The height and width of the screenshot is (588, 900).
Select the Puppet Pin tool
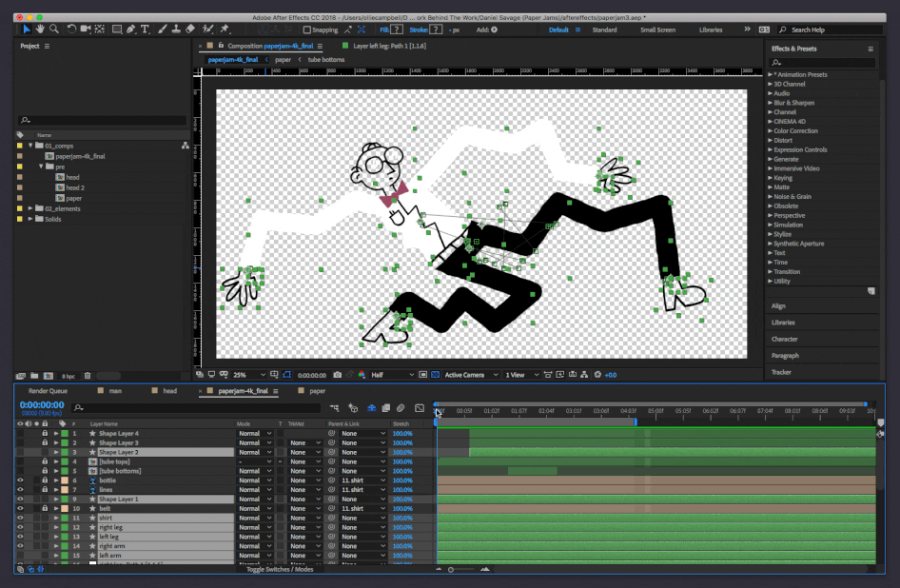(223, 29)
